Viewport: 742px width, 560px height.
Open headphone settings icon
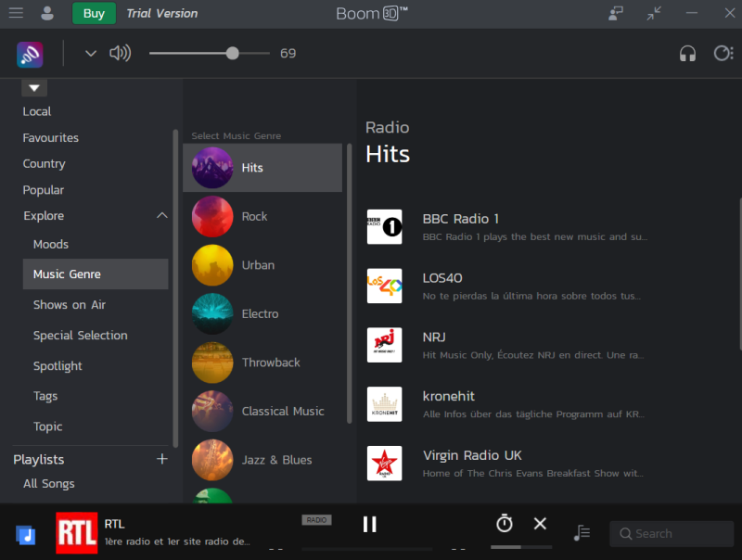[687, 54]
